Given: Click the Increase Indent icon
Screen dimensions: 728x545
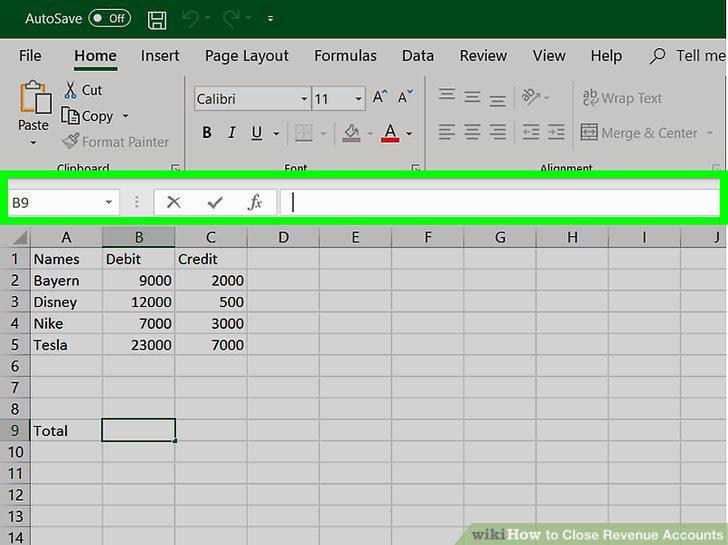Looking at the screenshot, I should [556, 132].
